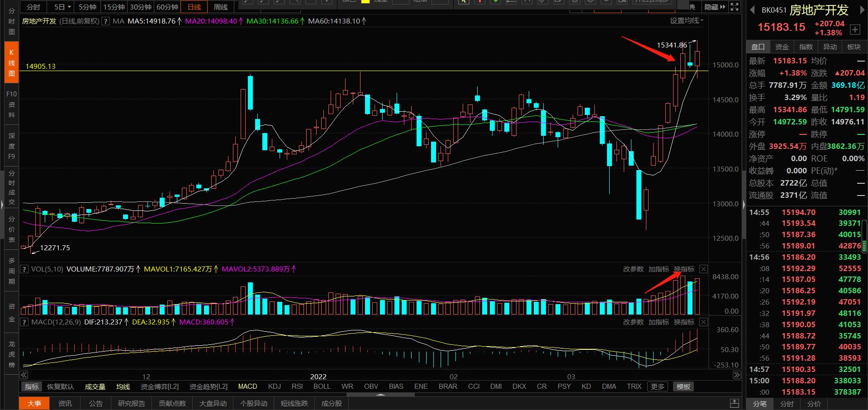The width and height of the screenshot is (868, 410).
Task: Expand 更多 indicators list
Action: point(658,386)
